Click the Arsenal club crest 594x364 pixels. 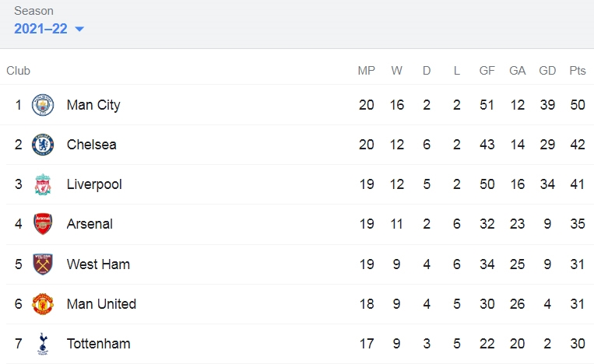pyautogui.click(x=42, y=224)
